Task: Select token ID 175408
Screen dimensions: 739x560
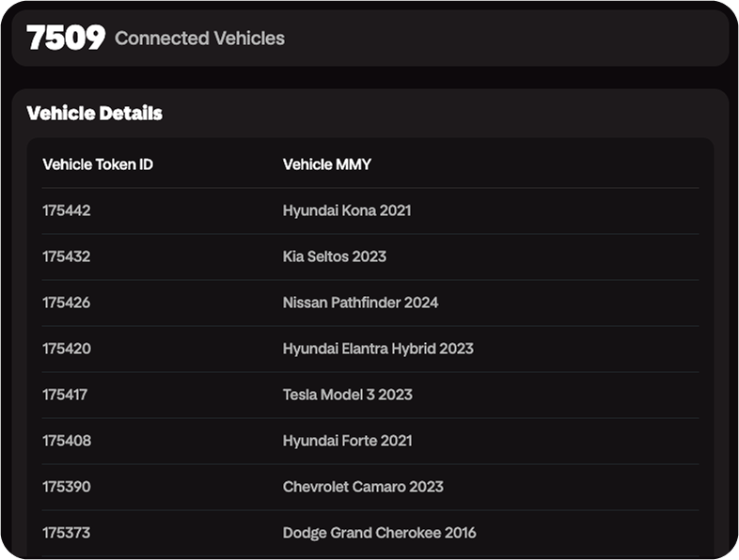Action: pos(67,441)
